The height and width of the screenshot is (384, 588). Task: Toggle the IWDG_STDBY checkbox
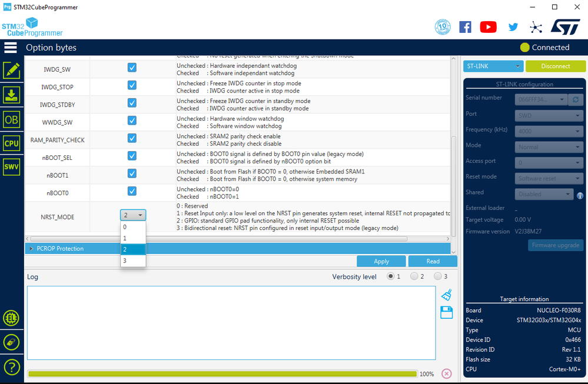(132, 103)
